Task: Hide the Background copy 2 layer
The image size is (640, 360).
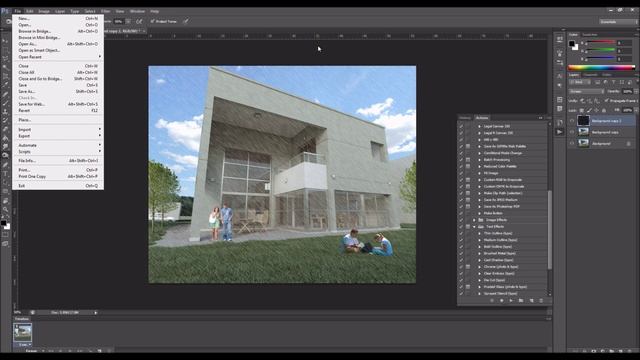Action: [x=571, y=121]
